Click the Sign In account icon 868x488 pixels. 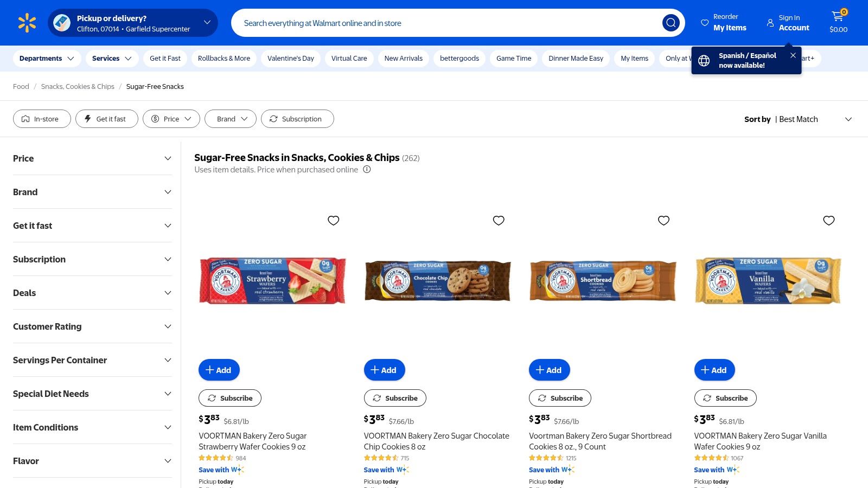tap(770, 23)
